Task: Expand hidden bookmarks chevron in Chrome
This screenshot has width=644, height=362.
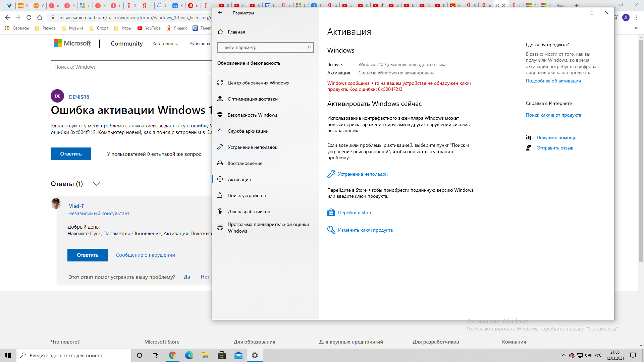Action: point(636,28)
